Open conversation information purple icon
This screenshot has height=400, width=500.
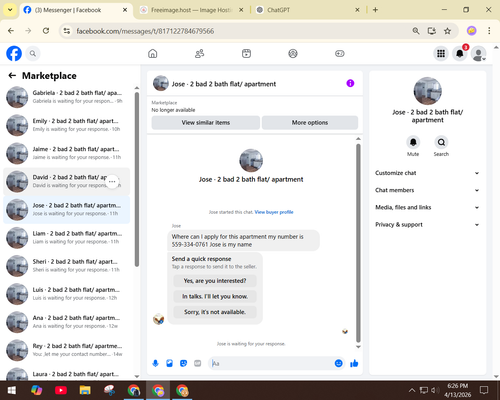(350, 83)
